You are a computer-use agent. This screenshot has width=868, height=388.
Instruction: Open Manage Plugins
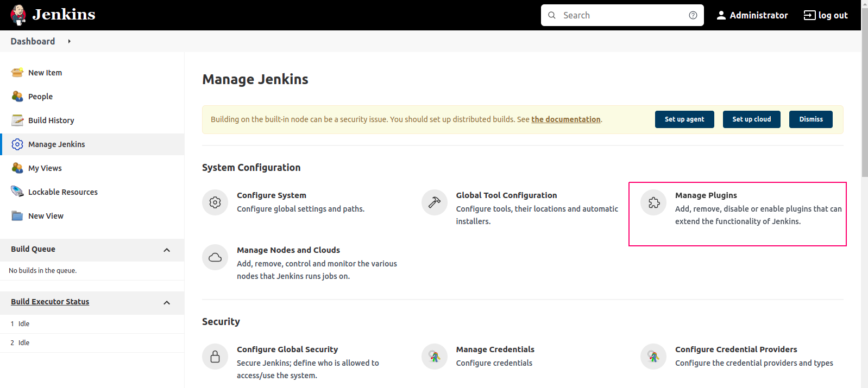(x=706, y=195)
